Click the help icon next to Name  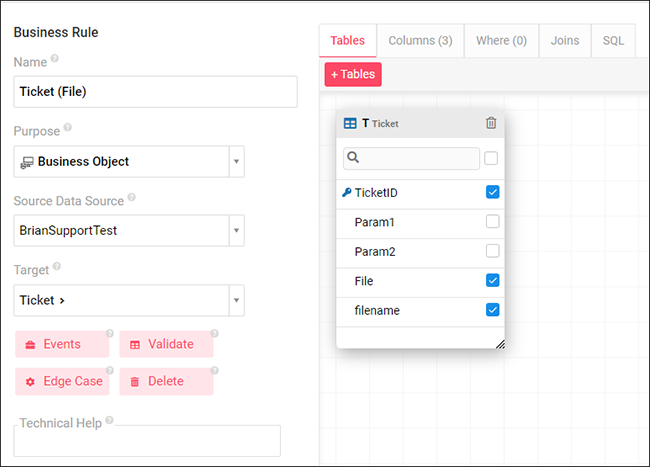click(54, 59)
